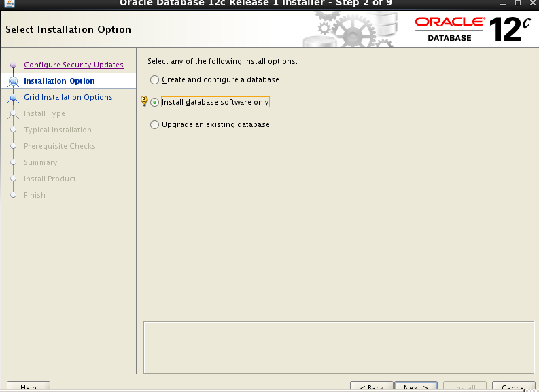Select Install database software only

point(210,102)
